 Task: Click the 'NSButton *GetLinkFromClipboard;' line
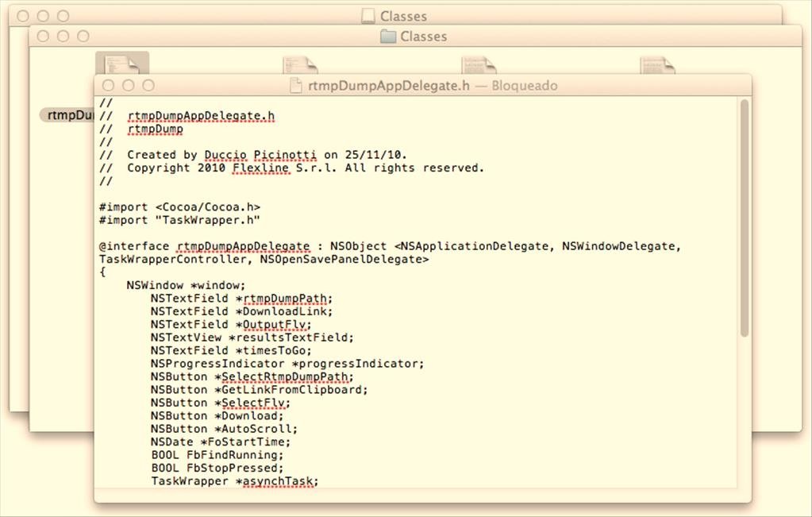(260, 390)
